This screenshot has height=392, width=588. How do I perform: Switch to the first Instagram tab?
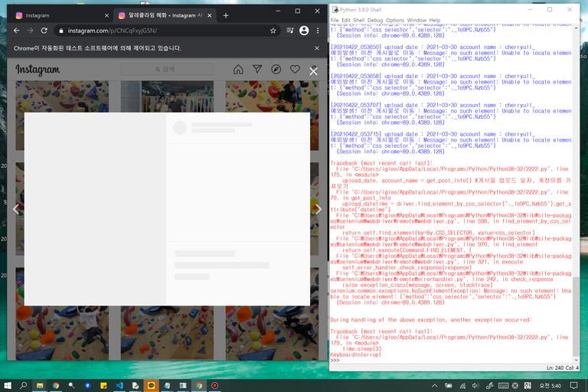tap(60, 15)
